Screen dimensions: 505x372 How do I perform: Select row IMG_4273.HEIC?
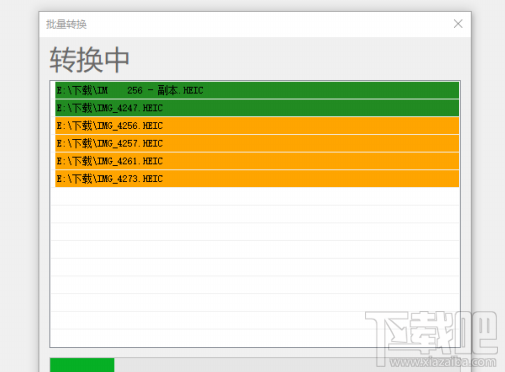pyautogui.click(x=257, y=179)
